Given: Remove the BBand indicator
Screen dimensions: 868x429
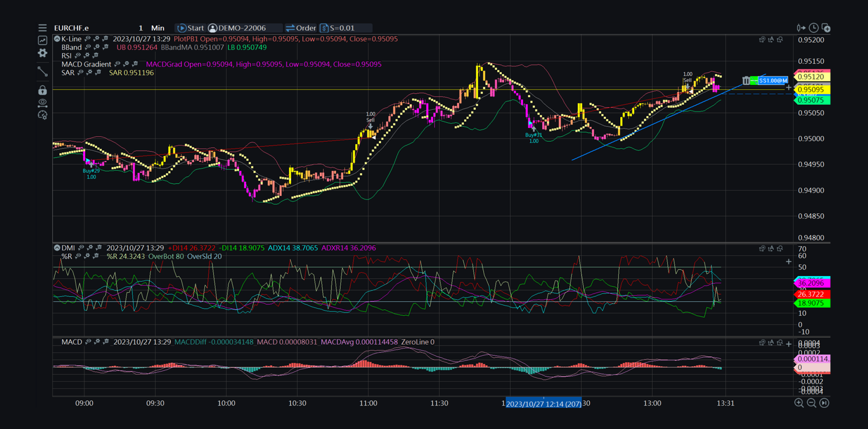Looking at the screenshot, I should click(x=105, y=48).
